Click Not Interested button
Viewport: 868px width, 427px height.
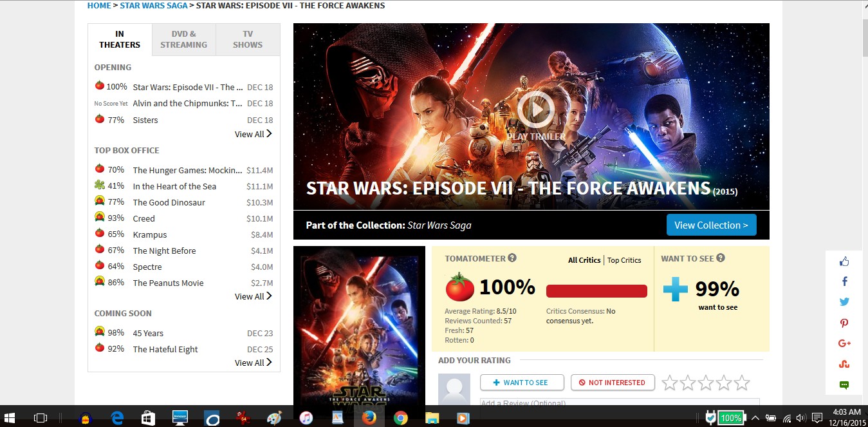[x=613, y=383]
